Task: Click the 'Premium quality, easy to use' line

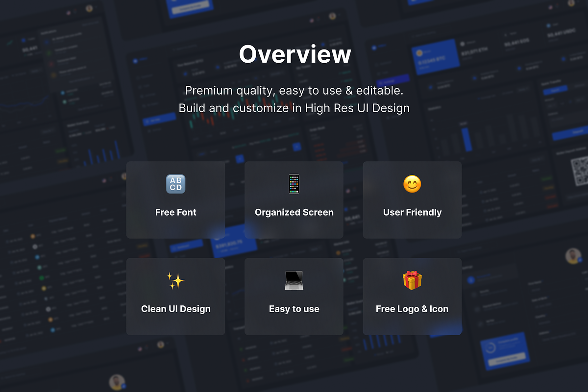Action: point(294,90)
